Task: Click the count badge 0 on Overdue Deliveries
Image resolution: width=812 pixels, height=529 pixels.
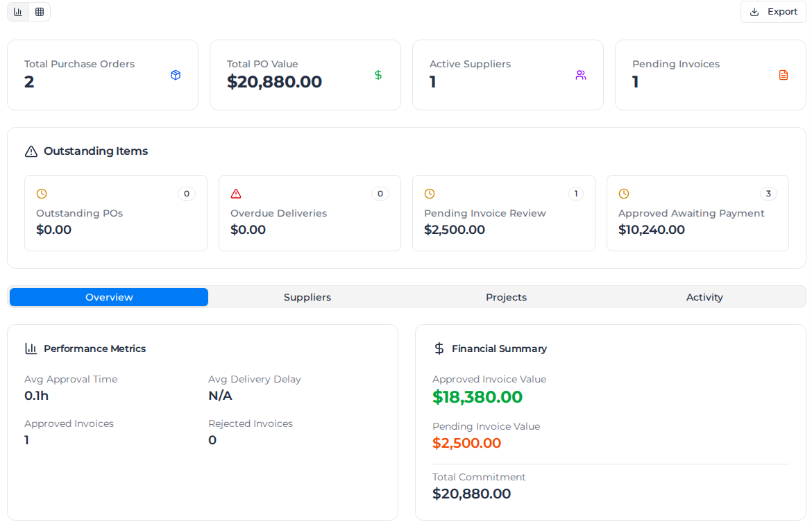Action: pos(380,194)
